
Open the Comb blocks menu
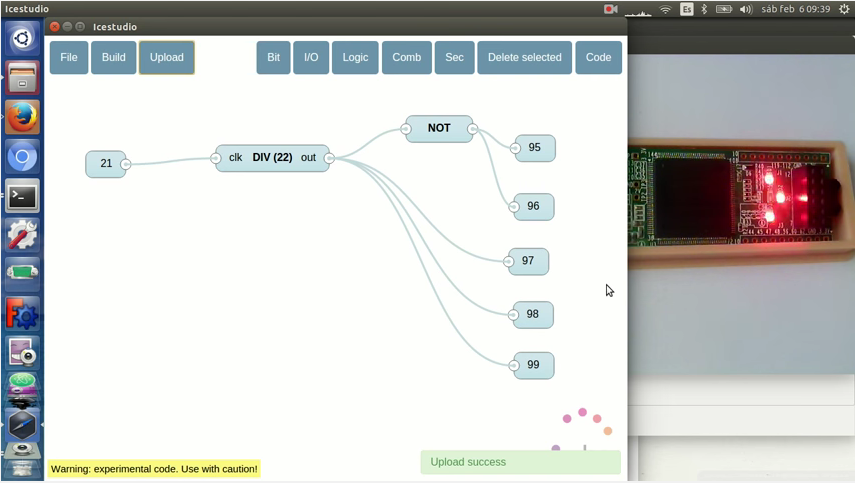[x=406, y=58]
